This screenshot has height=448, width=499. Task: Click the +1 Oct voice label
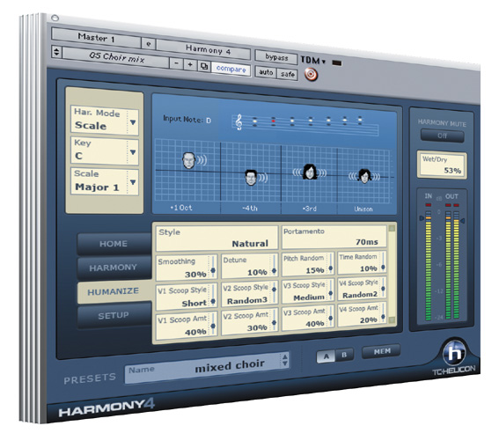click(181, 208)
